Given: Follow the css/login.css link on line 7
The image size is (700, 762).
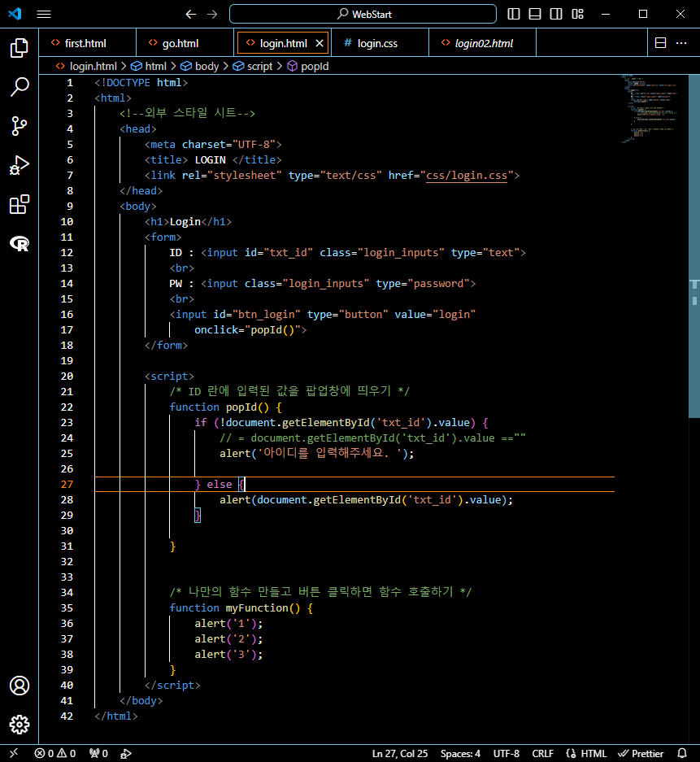Looking at the screenshot, I should pyautogui.click(x=467, y=176).
